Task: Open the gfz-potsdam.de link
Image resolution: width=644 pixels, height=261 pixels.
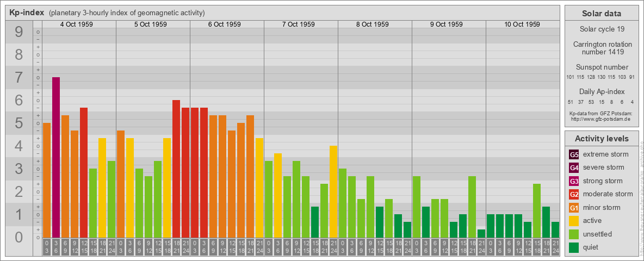Action: pyautogui.click(x=601, y=119)
